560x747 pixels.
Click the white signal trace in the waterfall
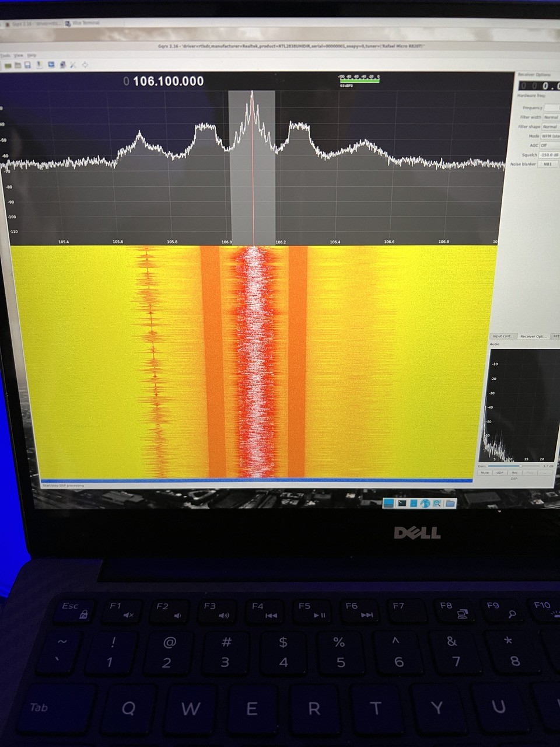(x=254, y=362)
